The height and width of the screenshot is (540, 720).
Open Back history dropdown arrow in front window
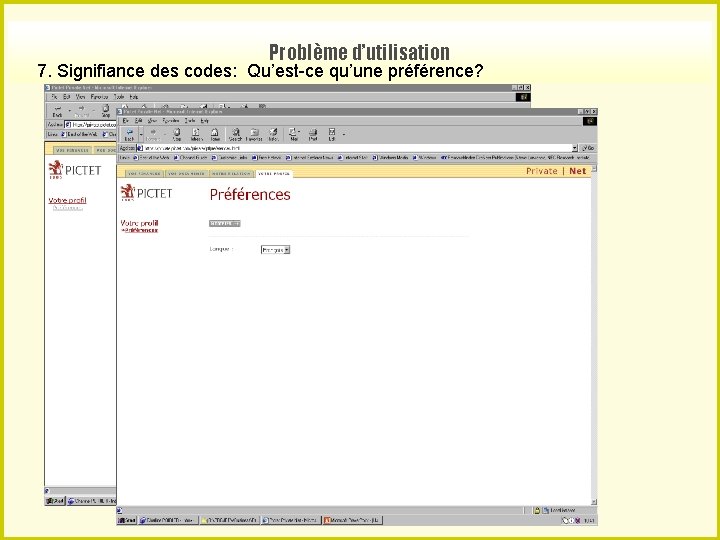tap(141, 134)
